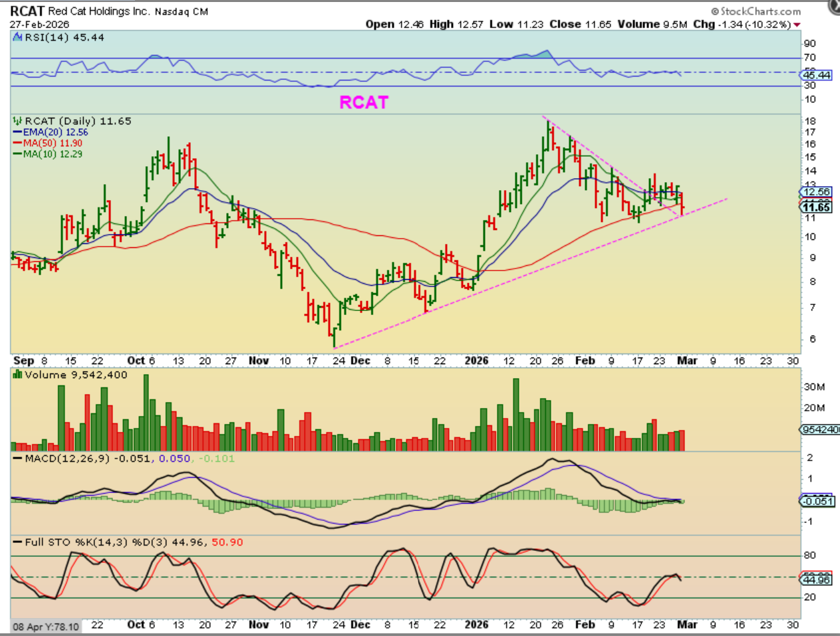Screen dimensions: 840x636
Task: Click the -0.051 MACD tag on right axis
Action: coord(817,501)
